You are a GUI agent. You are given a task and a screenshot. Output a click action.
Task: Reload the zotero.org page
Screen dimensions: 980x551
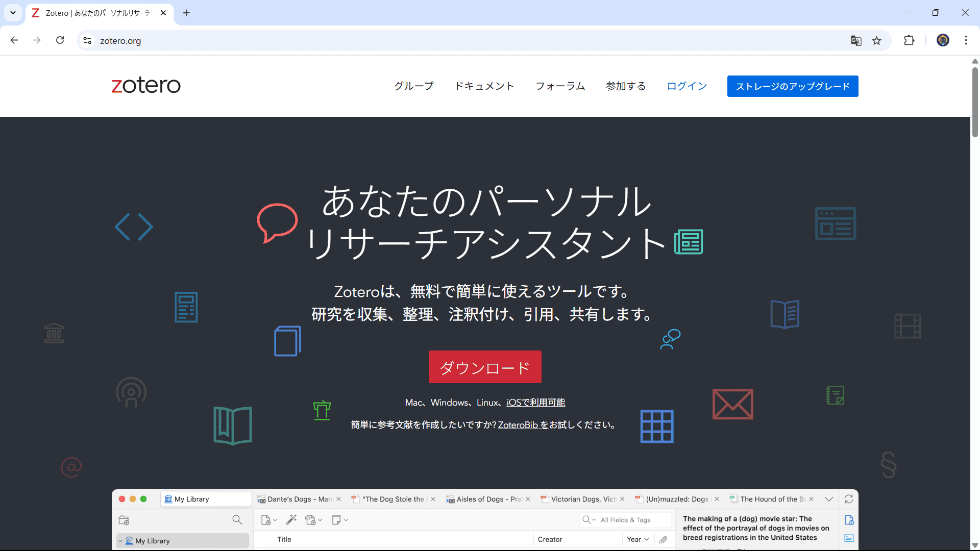coord(60,40)
